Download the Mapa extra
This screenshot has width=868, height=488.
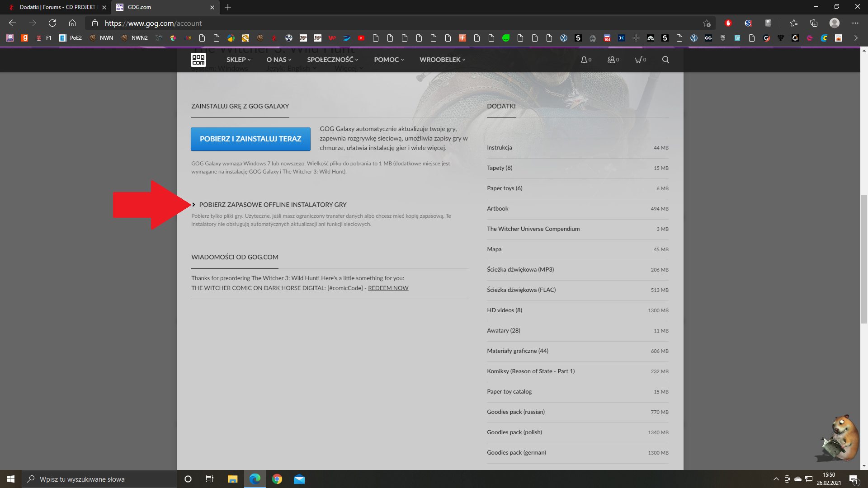[x=577, y=249]
